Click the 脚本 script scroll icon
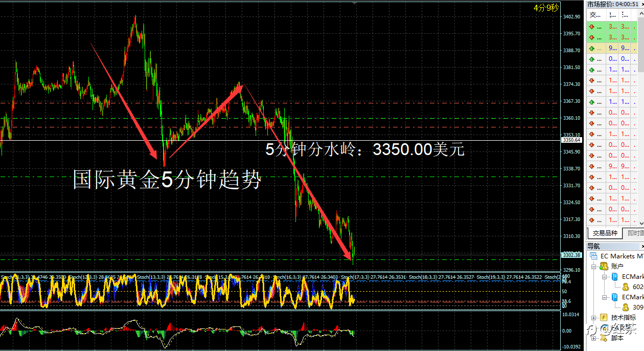Screen dimensions: 644x351 tap(604, 338)
